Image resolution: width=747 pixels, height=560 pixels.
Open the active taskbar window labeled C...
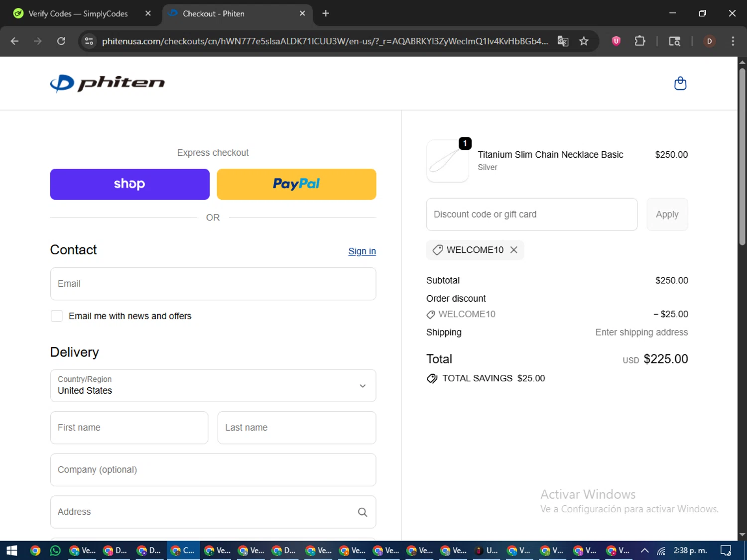(x=183, y=551)
